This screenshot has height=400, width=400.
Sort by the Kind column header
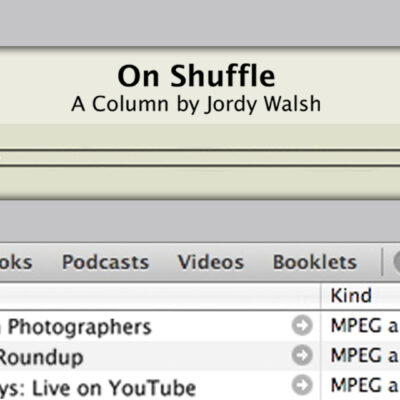coord(360,296)
